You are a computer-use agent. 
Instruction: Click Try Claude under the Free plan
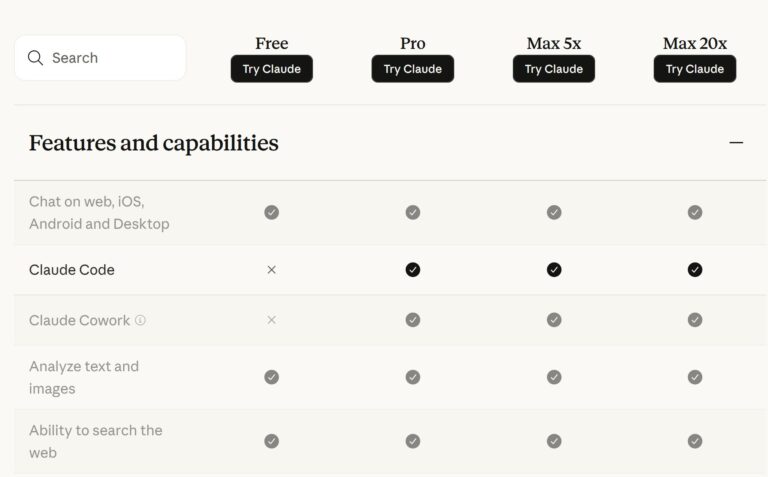[272, 69]
